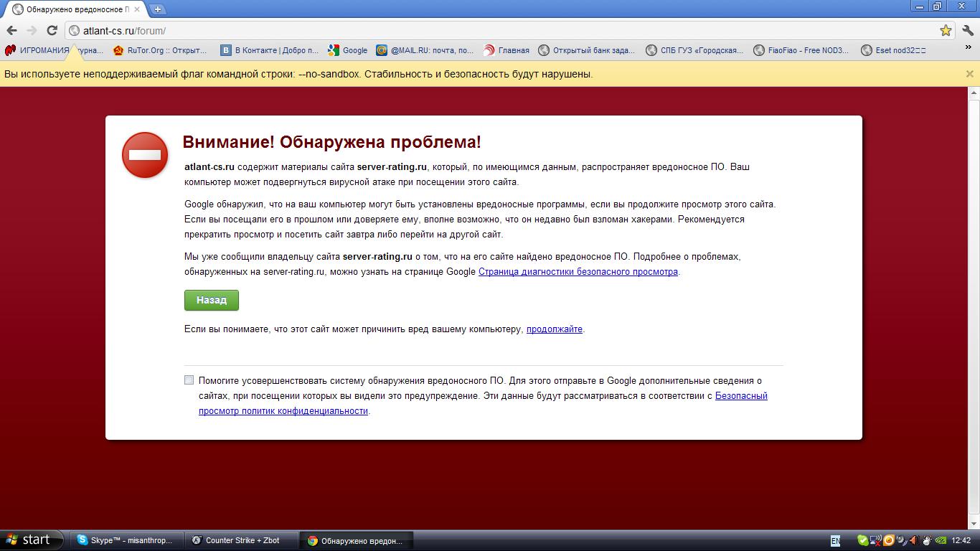Select the 'Обнаружено вредоносное' browser tab
This screenshot has width=980, height=551.
click(75, 9)
